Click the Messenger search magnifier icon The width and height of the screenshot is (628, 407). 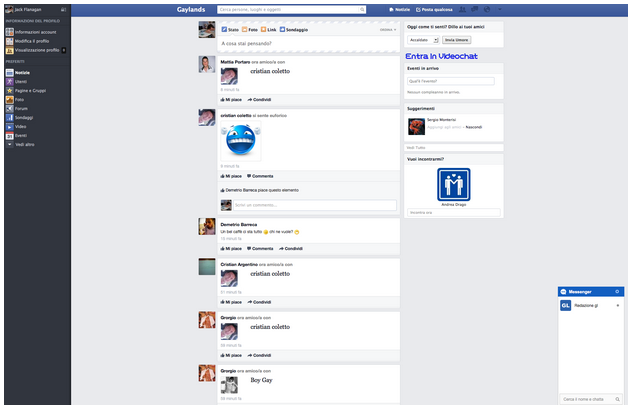(x=617, y=399)
